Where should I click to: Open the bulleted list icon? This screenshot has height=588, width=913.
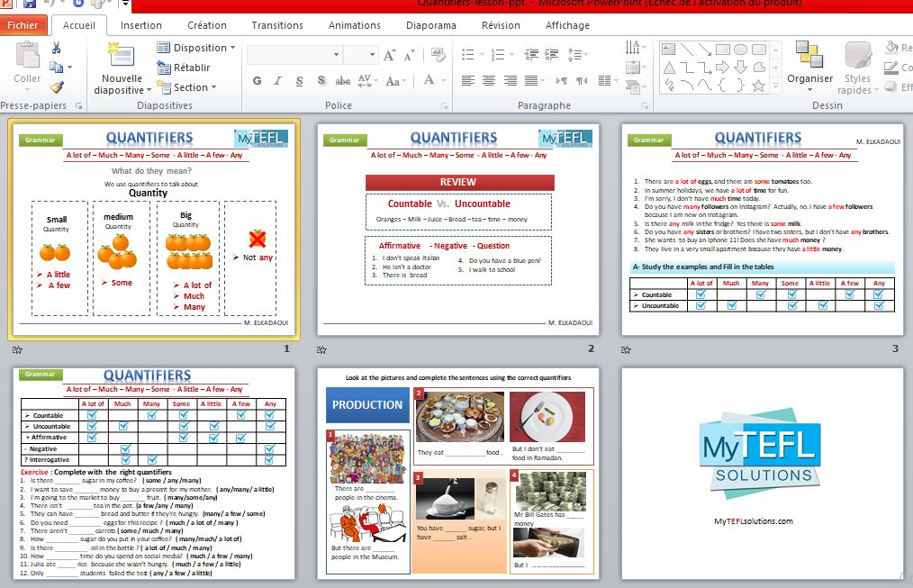pos(468,53)
